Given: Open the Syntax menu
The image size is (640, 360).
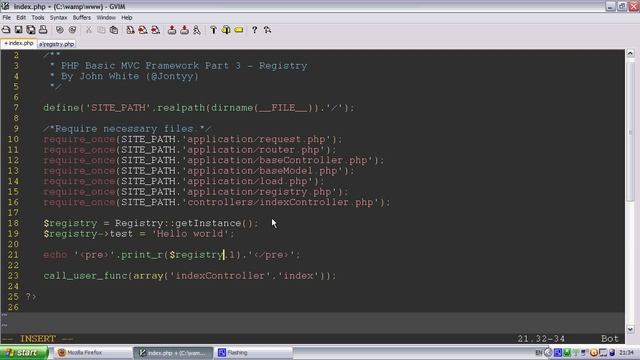Looking at the screenshot, I should point(58,18).
